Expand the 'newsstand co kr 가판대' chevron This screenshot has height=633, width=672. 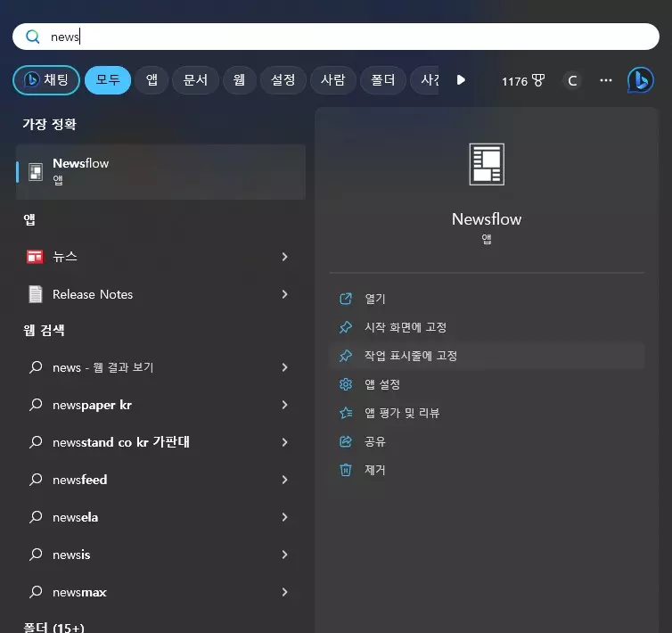(x=284, y=442)
